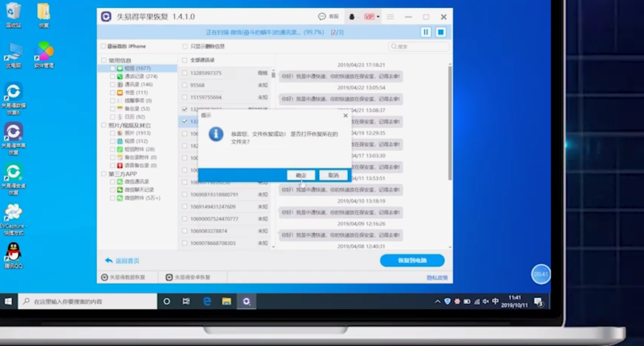Open 通讯录 (146) category
This screenshot has width=644, height=346.
(138, 85)
